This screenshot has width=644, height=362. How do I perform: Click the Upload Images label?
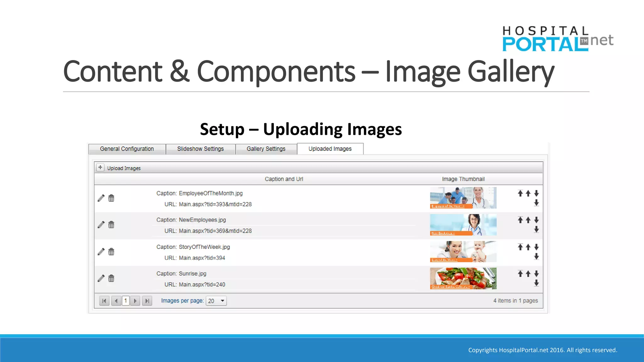click(x=124, y=168)
